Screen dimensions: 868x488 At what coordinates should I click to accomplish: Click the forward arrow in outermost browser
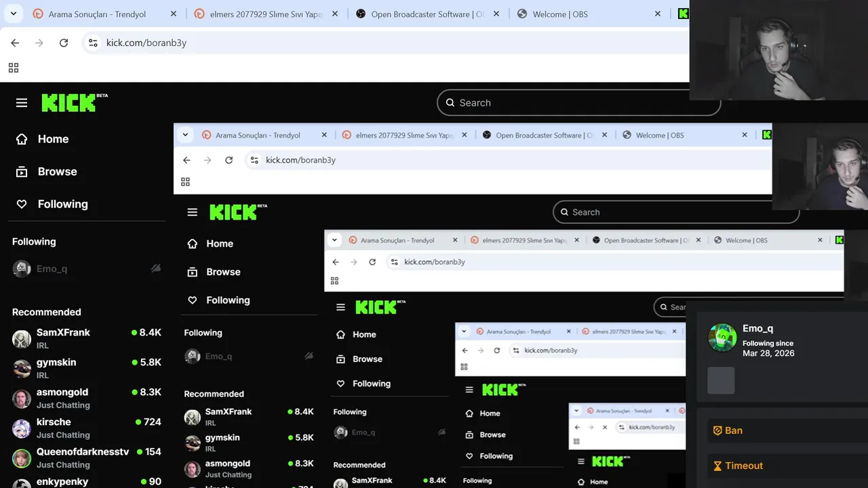click(x=39, y=43)
